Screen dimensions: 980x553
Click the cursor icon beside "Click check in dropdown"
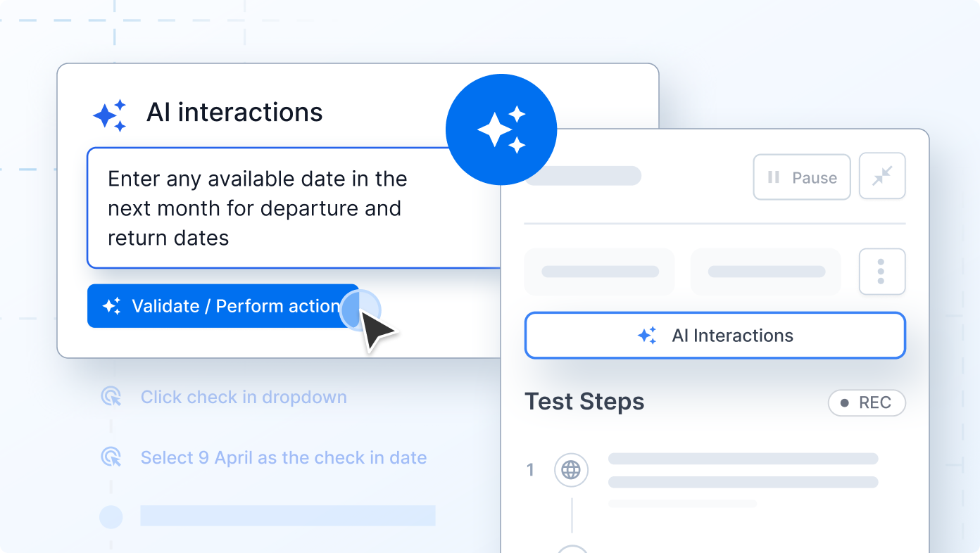[111, 397]
